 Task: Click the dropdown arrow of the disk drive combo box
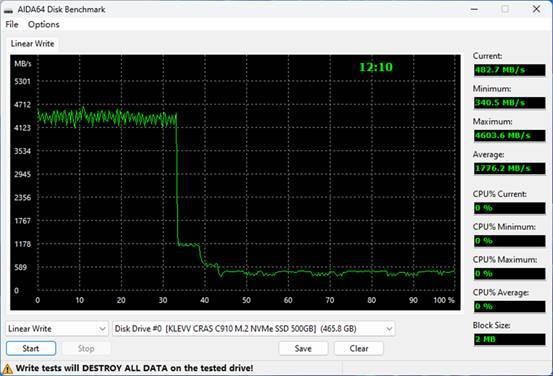pos(389,329)
